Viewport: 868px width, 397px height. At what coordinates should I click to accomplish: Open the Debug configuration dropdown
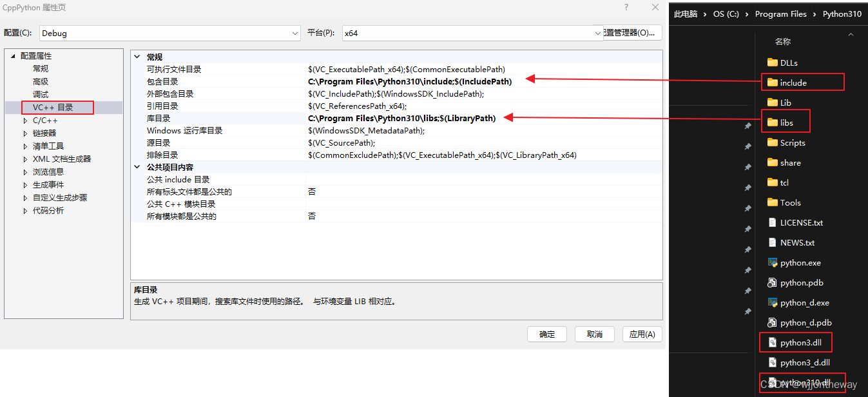(x=294, y=32)
